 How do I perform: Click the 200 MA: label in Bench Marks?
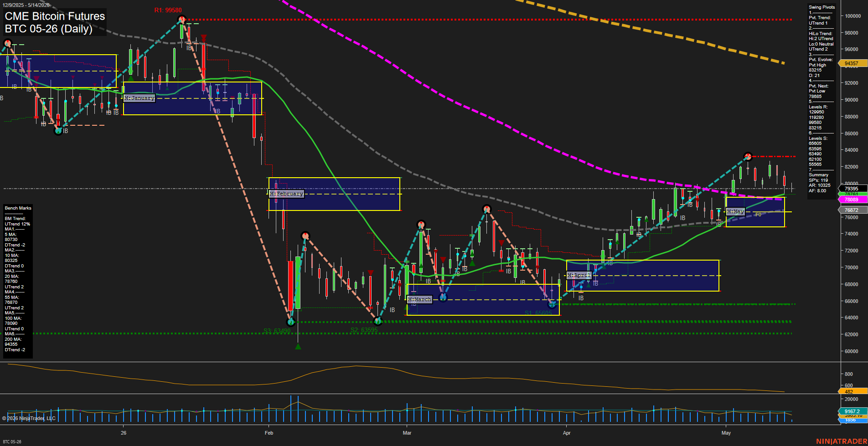click(13, 339)
